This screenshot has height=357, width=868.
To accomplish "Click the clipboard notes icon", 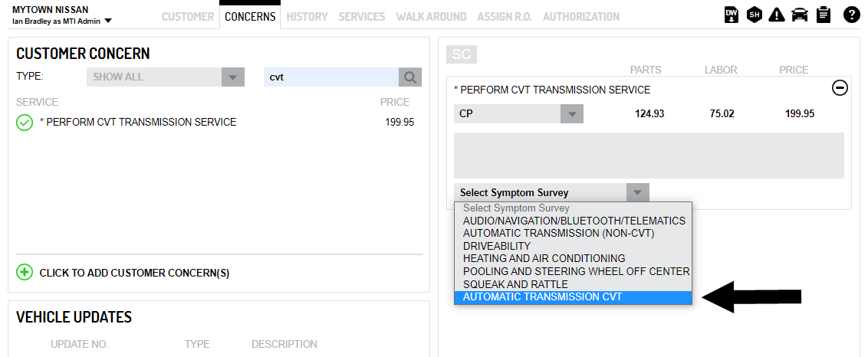I will tap(824, 15).
